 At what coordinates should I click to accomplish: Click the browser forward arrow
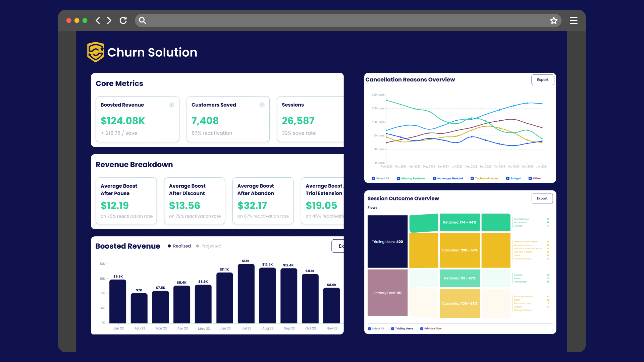pos(109,20)
